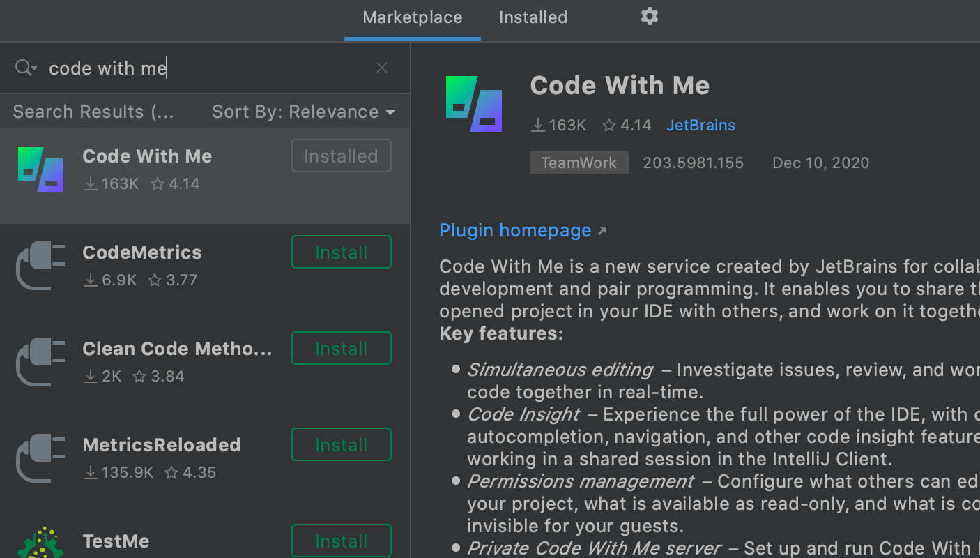Open the JetBrains vendor link
Viewport: 980px width, 558px height.
pyautogui.click(x=700, y=126)
